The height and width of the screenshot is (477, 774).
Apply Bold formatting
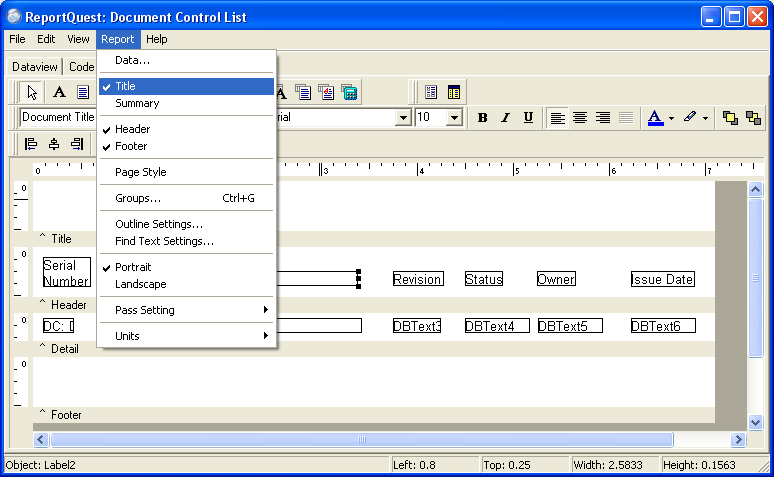[x=482, y=118]
